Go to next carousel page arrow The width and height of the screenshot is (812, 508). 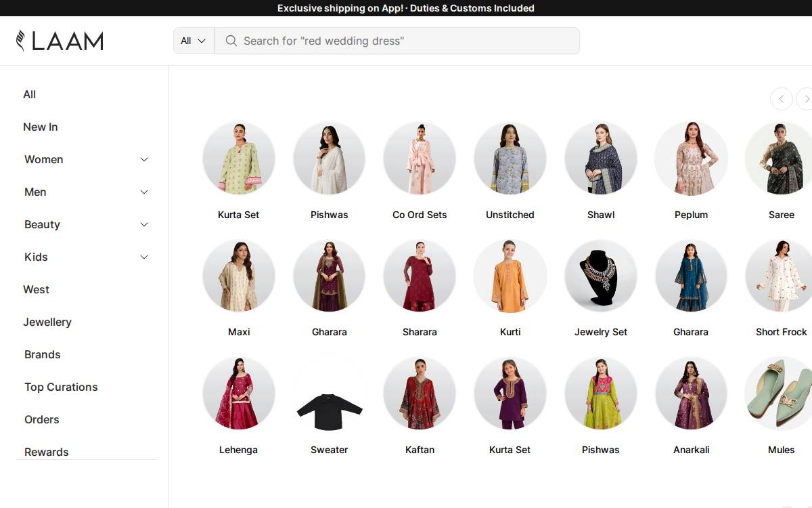[x=805, y=99]
